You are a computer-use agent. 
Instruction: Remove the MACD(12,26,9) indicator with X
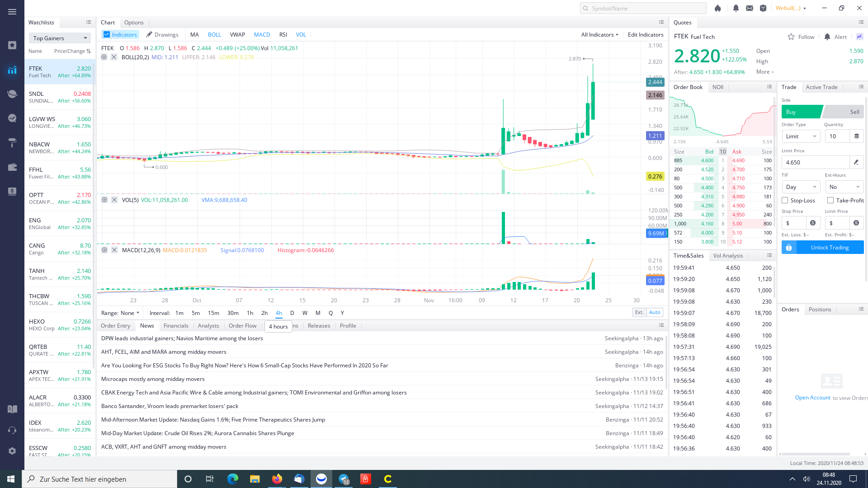pos(114,250)
